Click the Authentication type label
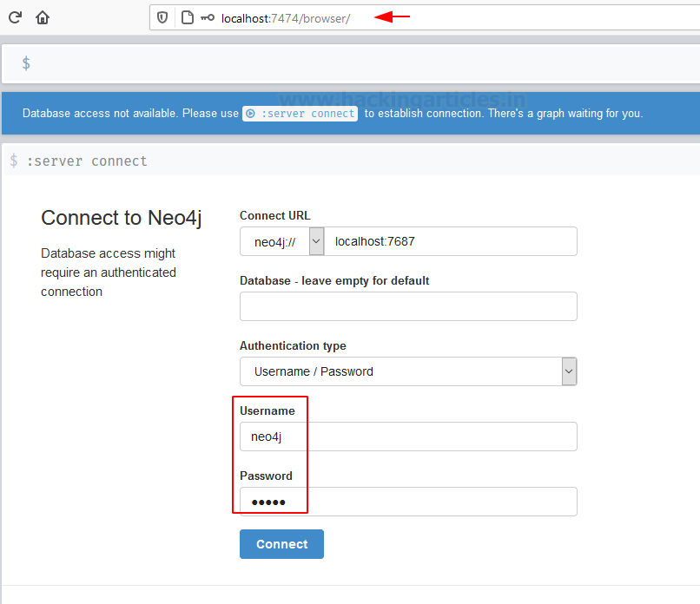This screenshot has height=604, width=700. 293,345
